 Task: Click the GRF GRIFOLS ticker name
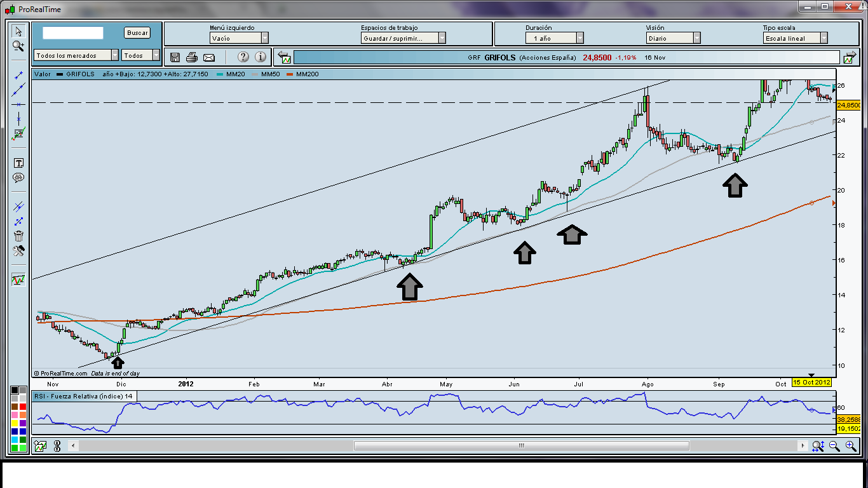point(492,57)
